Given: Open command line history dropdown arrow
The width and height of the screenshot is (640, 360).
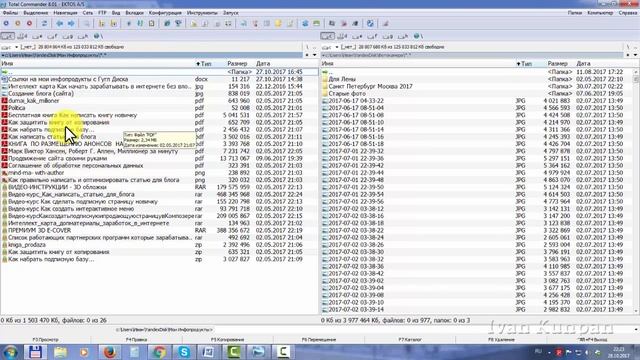Looking at the screenshot, I should click(x=636, y=330).
